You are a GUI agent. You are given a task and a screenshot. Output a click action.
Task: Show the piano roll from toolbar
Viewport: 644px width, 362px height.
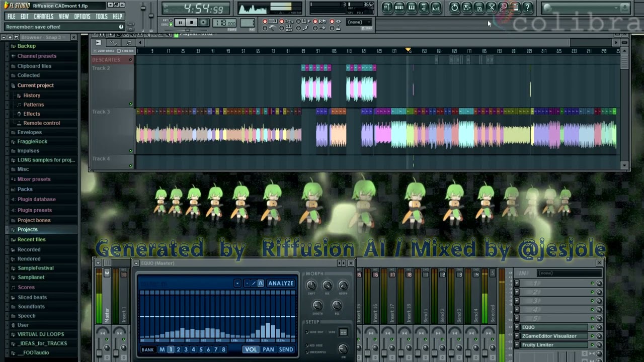[x=411, y=7]
